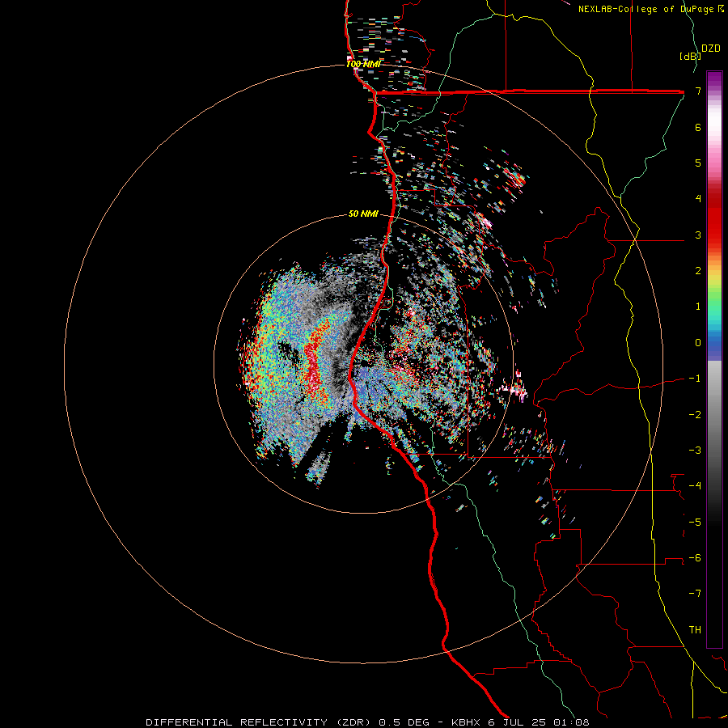Image resolution: width=728 pixels, height=728 pixels.
Task: Click the -5 value on the color scale
Action: 695,522
